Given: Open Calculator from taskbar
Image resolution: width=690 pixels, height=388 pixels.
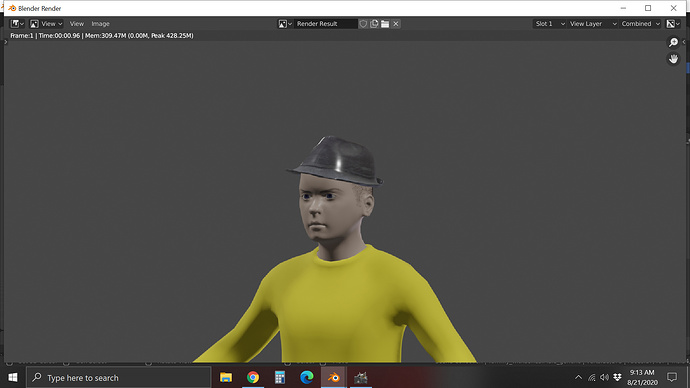Looking at the screenshot, I should 280,377.
